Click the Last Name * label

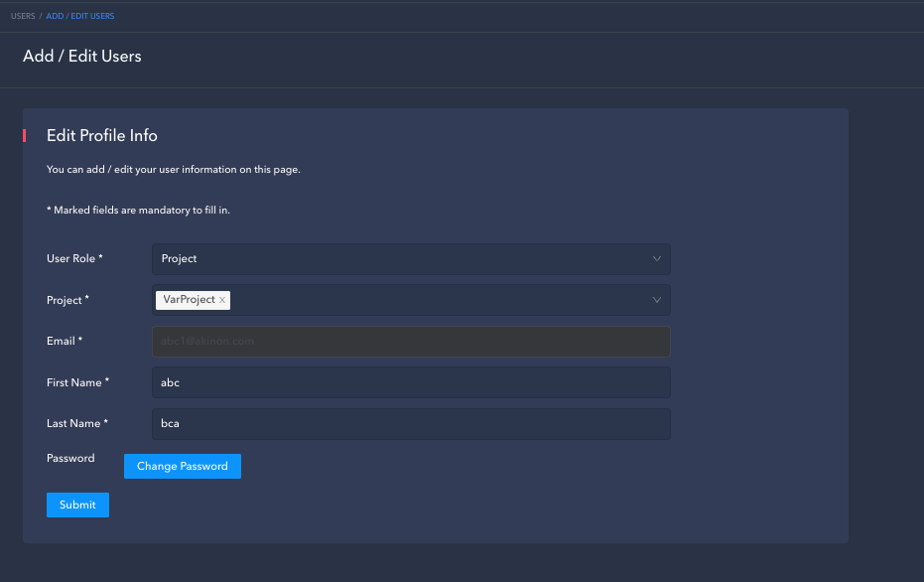coord(77,424)
